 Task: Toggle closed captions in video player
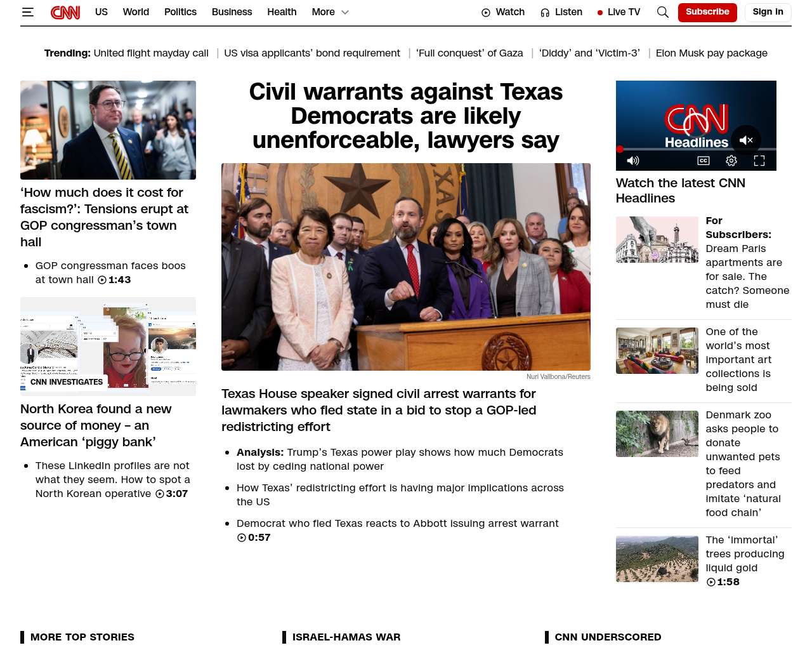[704, 161]
